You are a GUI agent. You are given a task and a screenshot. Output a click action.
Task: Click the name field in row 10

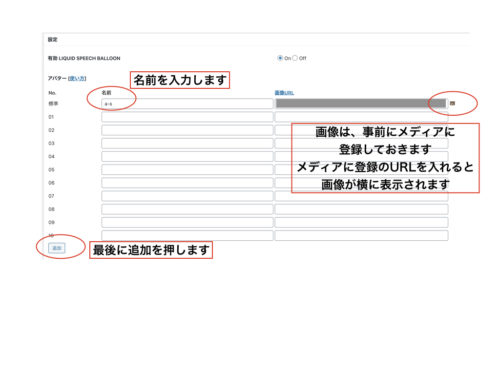[x=187, y=236]
